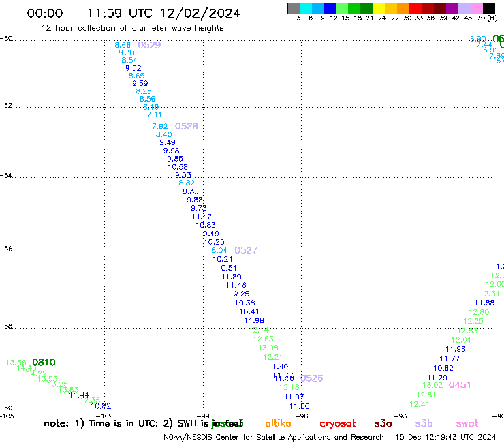This screenshot has width=504, height=443.
Task: Click the 7.92 wave height value
Action: [160, 126]
